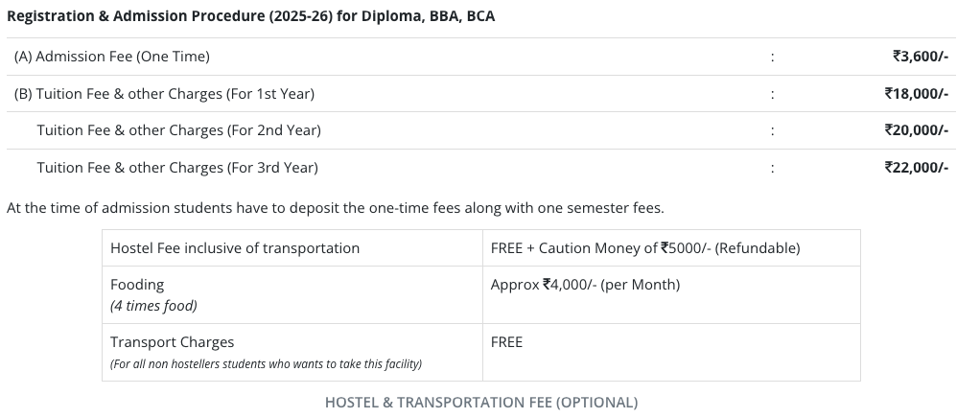Click the FREE value for Transport Charges

pos(506,342)
